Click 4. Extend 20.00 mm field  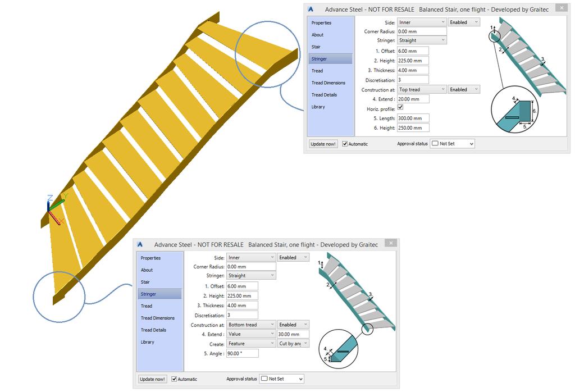pos(413,99)
